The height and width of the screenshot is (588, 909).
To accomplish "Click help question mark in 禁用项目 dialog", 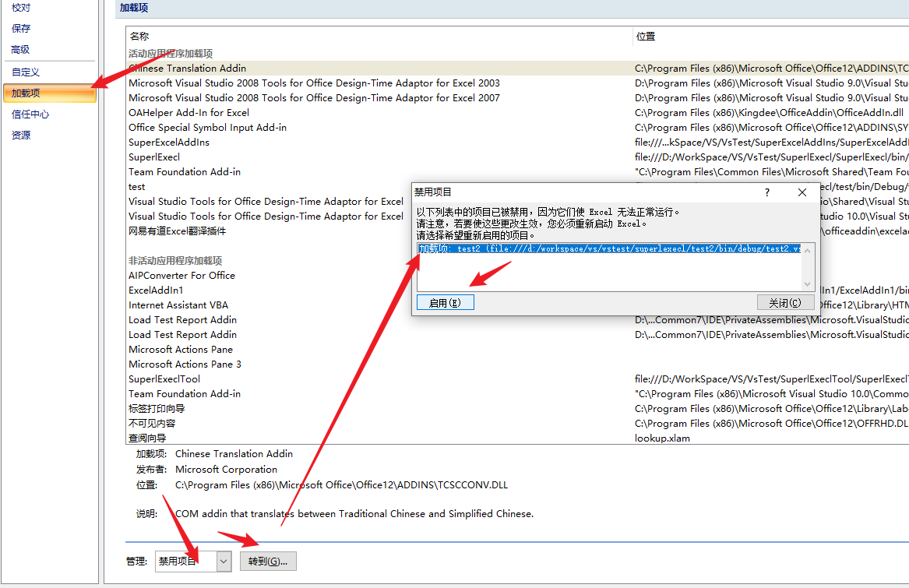I will (x=767, y=192).
